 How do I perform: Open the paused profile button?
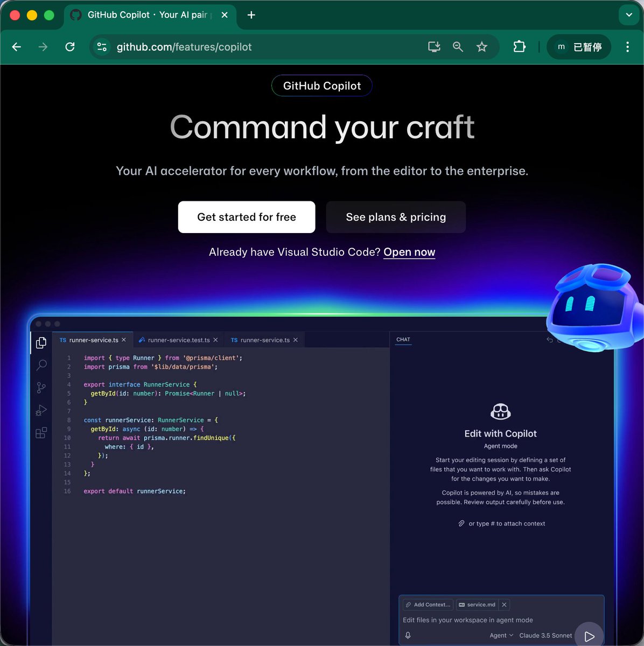point(579,47)
